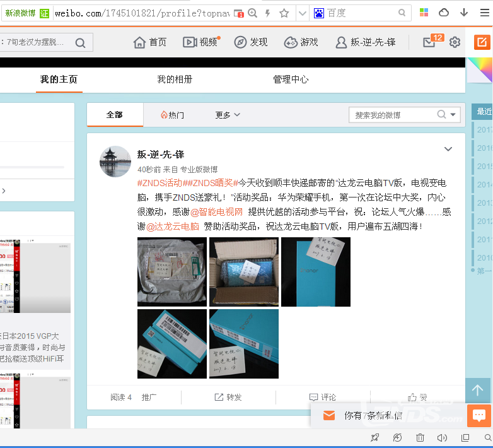The width and height of the screenshot is (493, 448).
Task: Switch to 我的主页 tab
Action: [x=59, y=80]
